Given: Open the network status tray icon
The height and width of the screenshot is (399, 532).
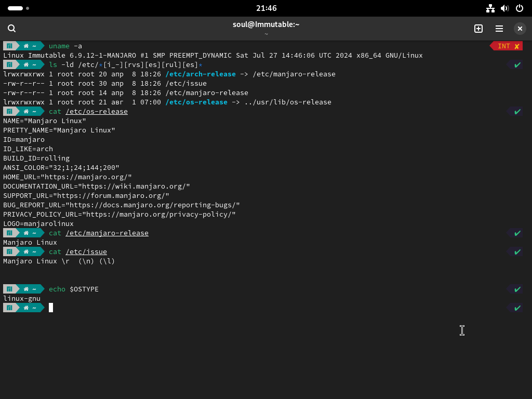Looking at the screenshot, I should click(x=490, y=8).
